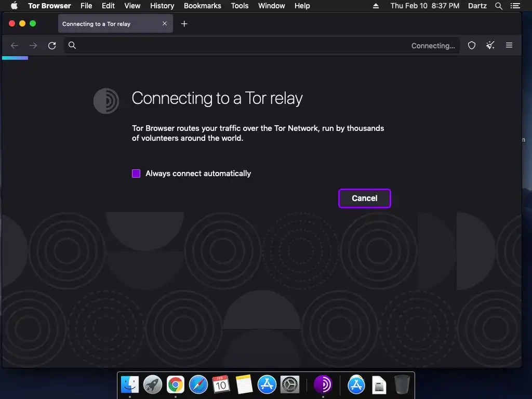Screen dimensions: 532x399
Task: Click the Tor Browser icon in dock
Action: (x=323, y=385)
